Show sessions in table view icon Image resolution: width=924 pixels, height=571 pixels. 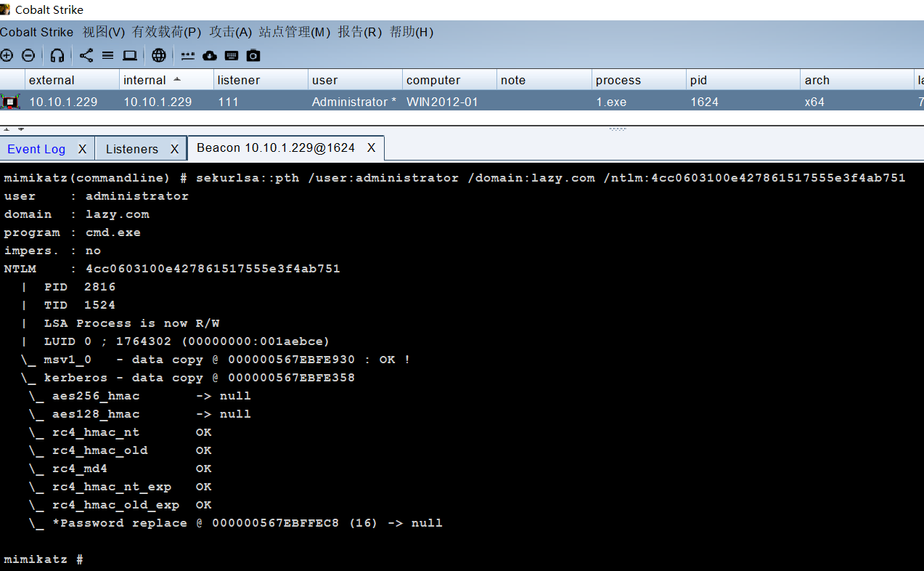tap(107, 55)
